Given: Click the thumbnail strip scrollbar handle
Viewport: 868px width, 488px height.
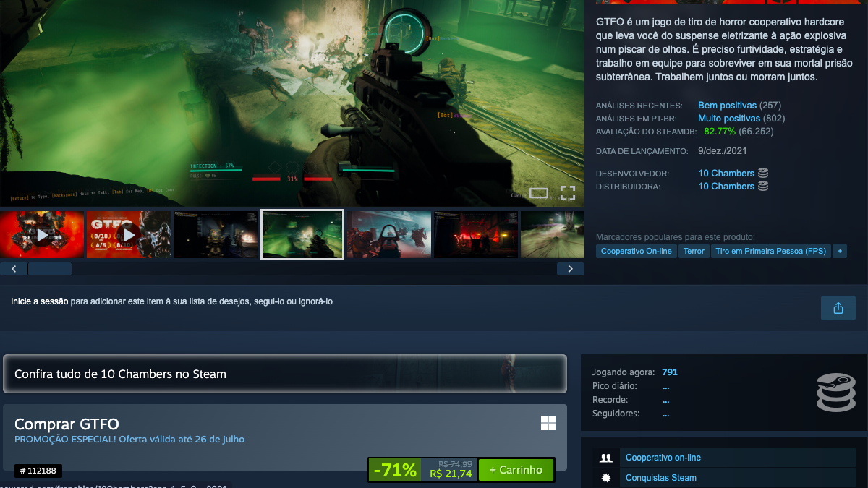Looking at the screenshot, I should click(50, 269).
